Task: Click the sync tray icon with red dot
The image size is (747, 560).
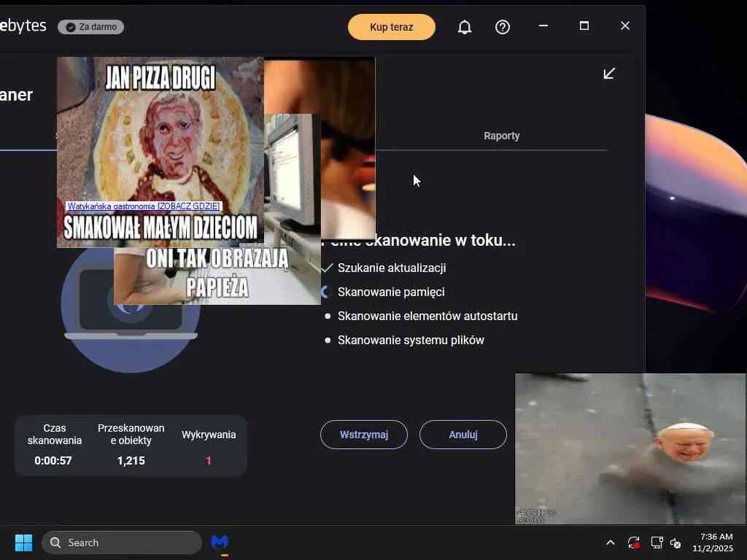Action: (634, 542)
